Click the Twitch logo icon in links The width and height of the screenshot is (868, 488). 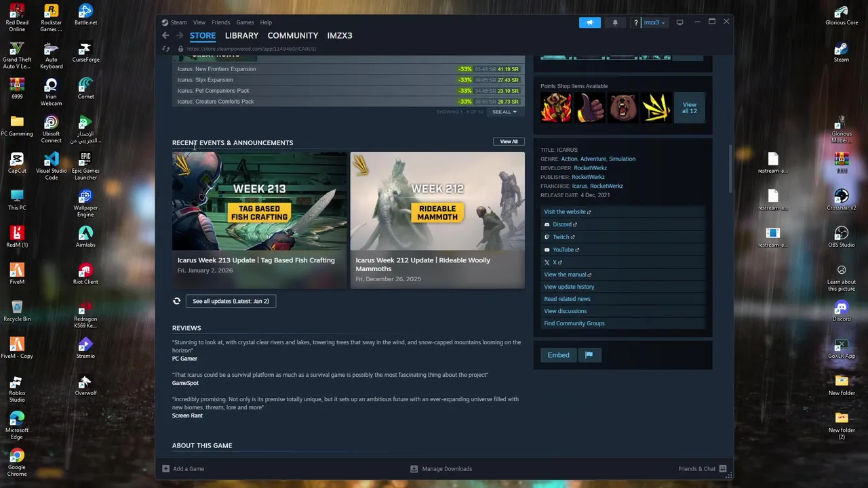click(x=547, y=237)
